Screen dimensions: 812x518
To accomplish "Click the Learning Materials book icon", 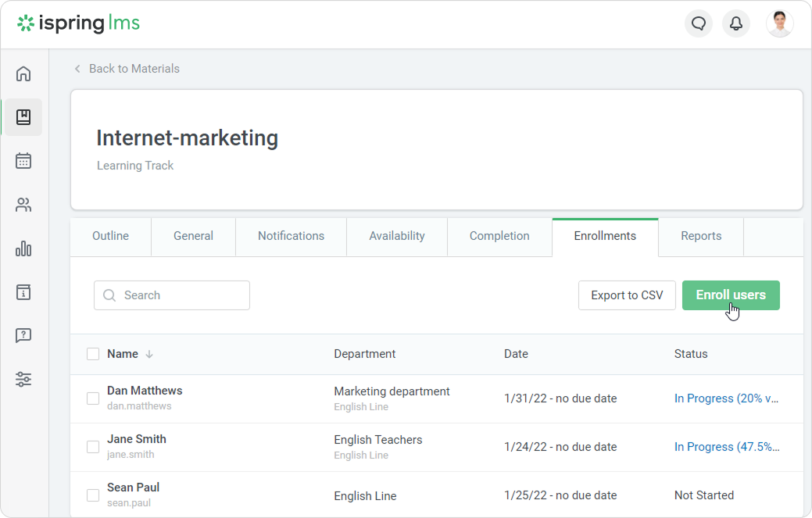I will [x=23, y=117].
